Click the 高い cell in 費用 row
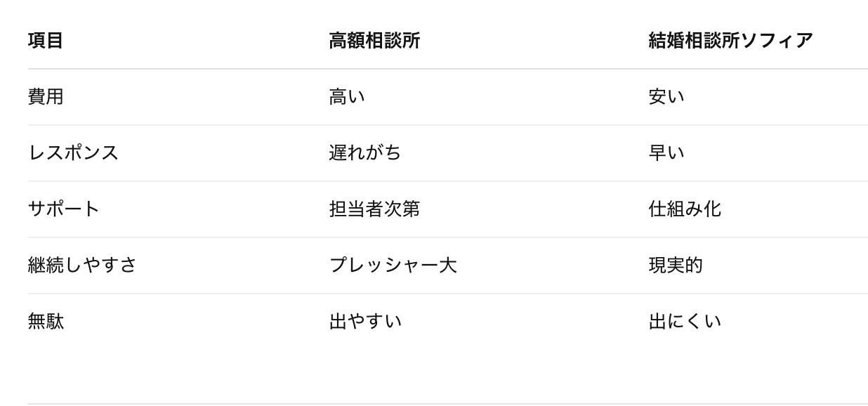This screenshot has width=868, height=406. click(x=347, y=97)
